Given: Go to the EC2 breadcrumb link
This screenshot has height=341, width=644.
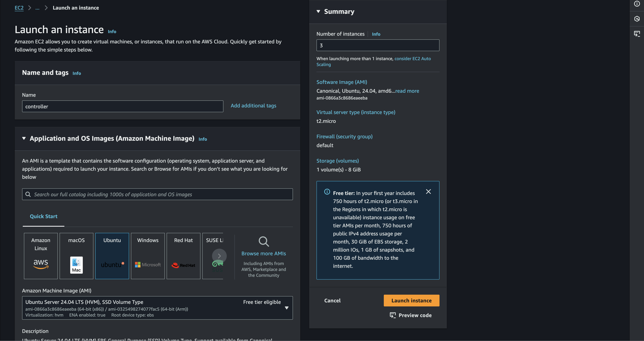Looking at the screenshot, I should point(19,8).
